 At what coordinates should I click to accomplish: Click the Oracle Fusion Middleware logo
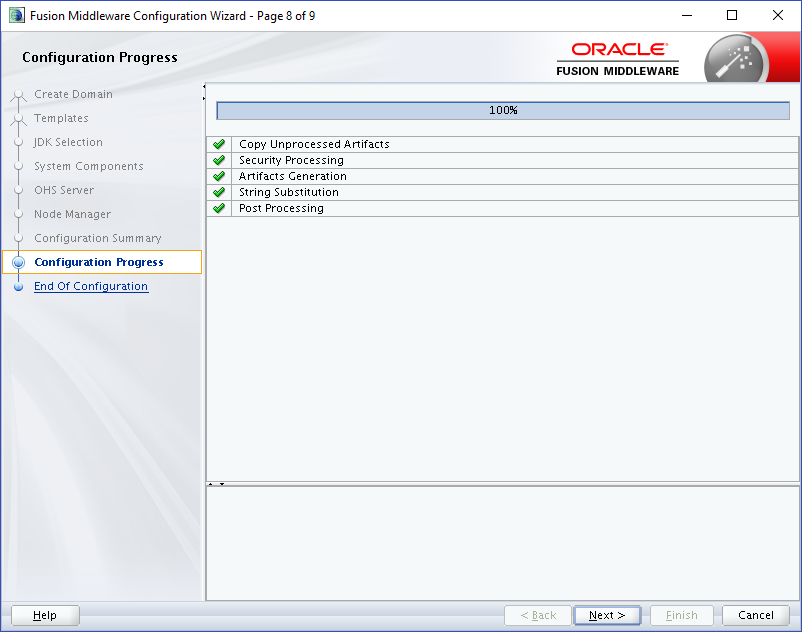click(617, 60)
